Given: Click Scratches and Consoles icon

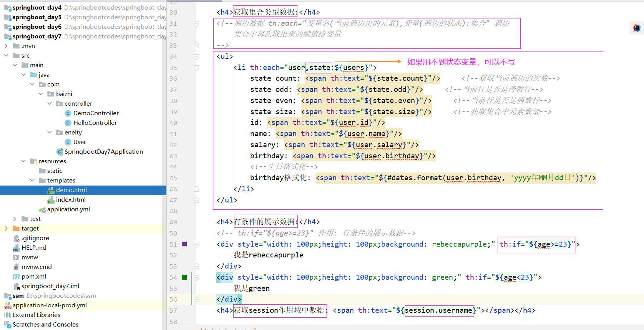Looking at the screenshot, I should 7,324.
